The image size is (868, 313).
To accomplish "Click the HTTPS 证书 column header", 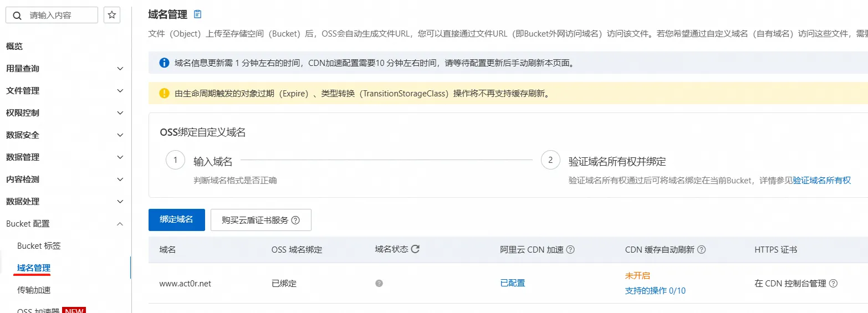I will pos(776,250).
